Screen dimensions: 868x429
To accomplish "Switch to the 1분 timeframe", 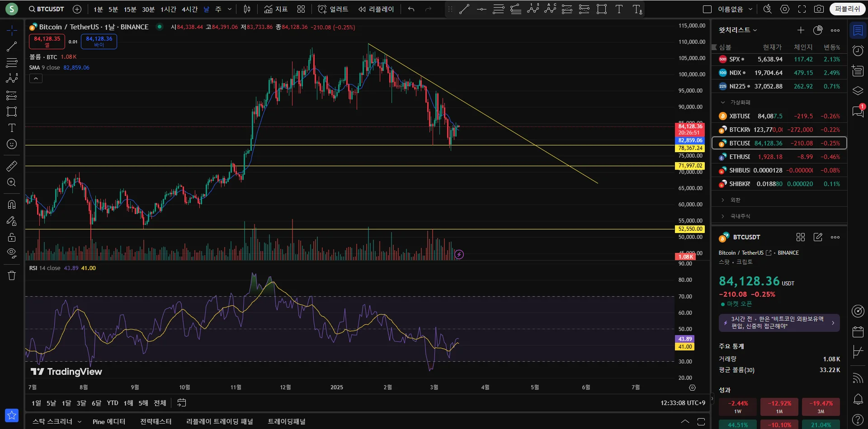I will (98, 9).
